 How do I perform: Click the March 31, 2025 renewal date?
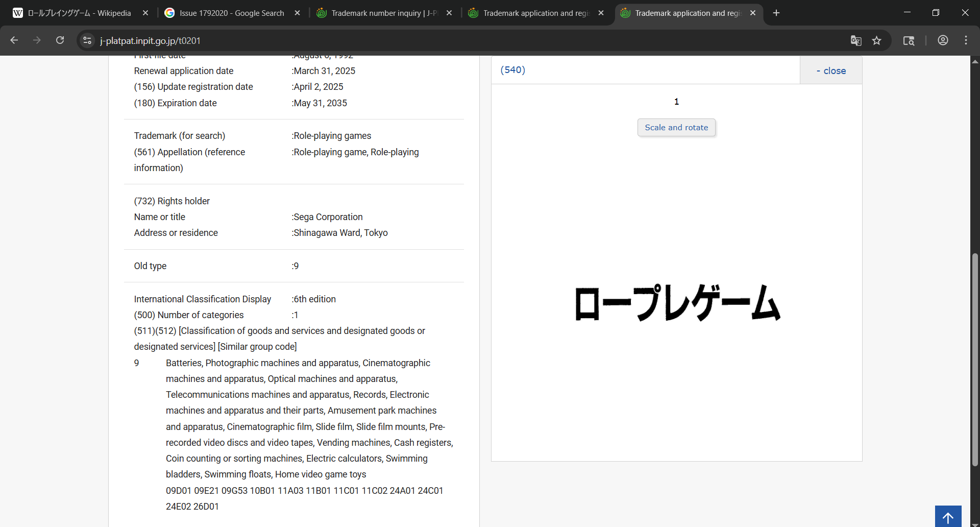tap(324, 71)
